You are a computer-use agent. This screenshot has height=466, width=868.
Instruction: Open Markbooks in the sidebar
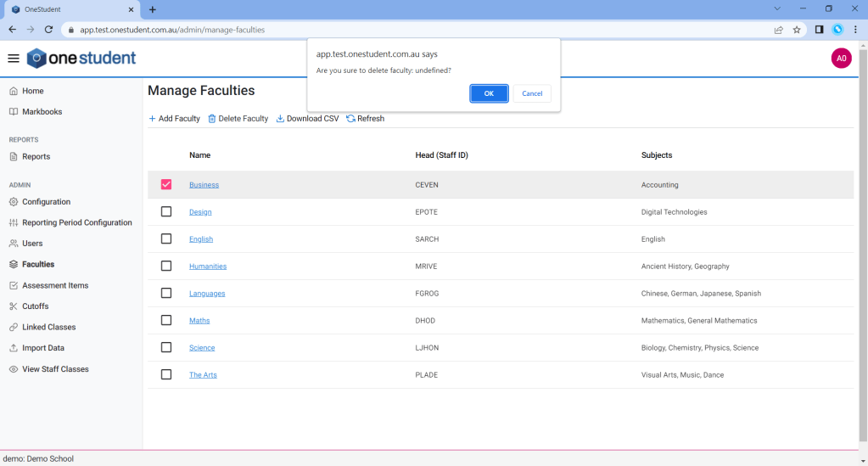pyautogui.click(x=42, y=111)
